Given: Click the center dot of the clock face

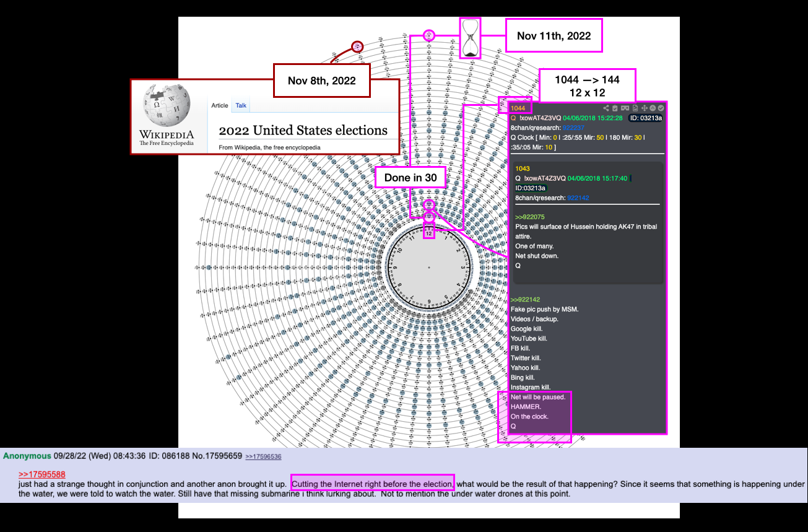Looking at the screenshot, I should 429,268.
